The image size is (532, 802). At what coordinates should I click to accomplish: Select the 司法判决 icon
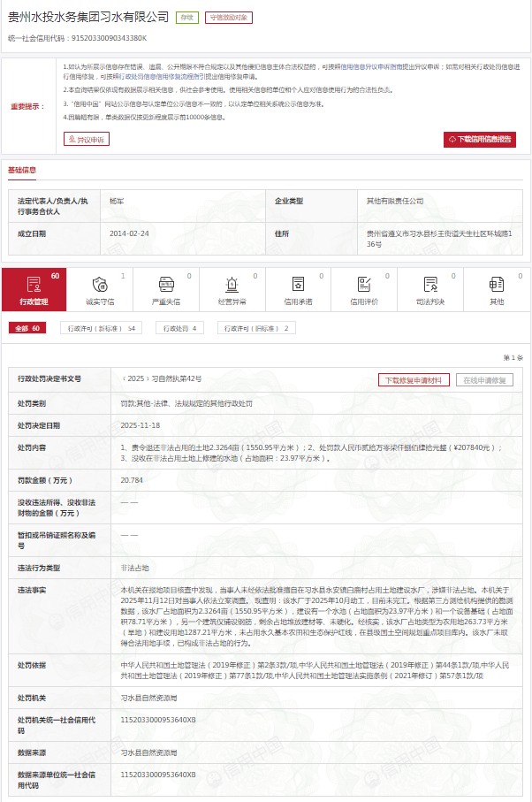pos(430,284)
